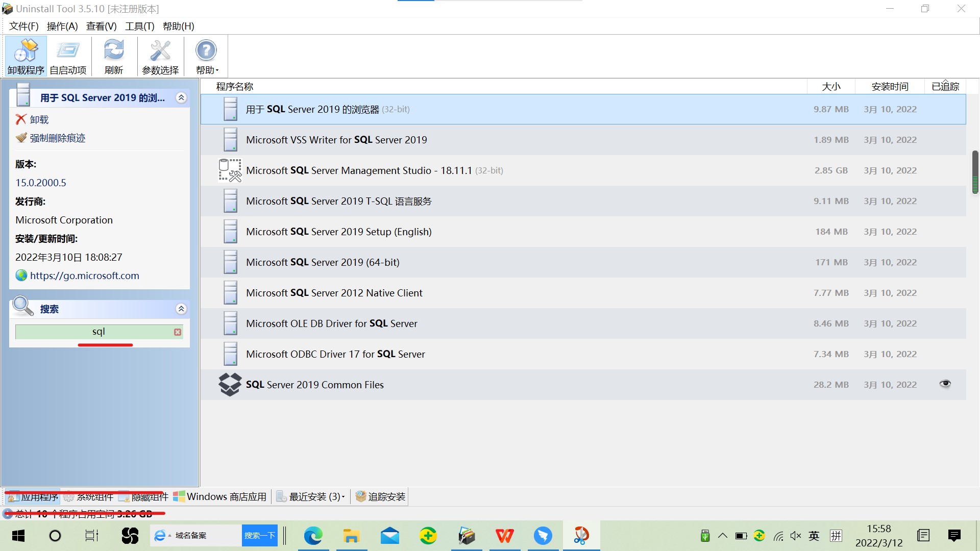This screenshot has width=980, height=551.
Task: Collapse the program details panel chevron
Action: [x=181, y=97]
